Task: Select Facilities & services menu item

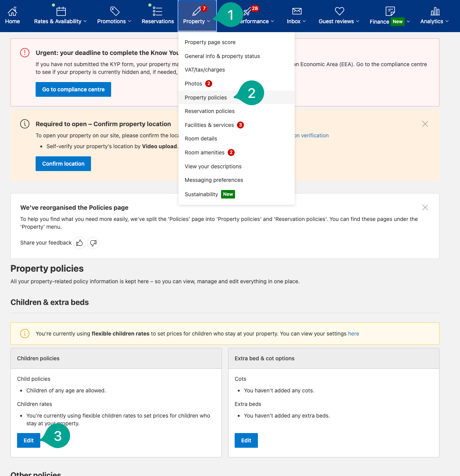Action: pyautogui.click(x=237, y=125)
